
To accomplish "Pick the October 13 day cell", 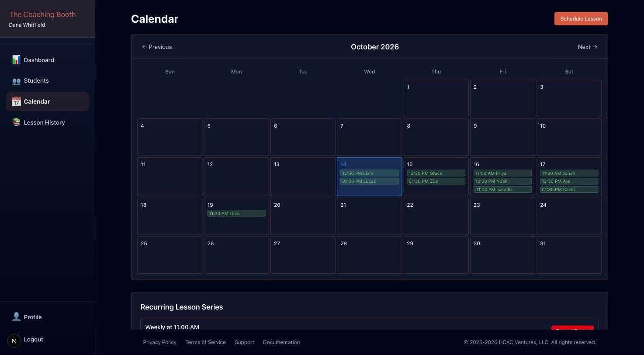I will coord(303,177).
